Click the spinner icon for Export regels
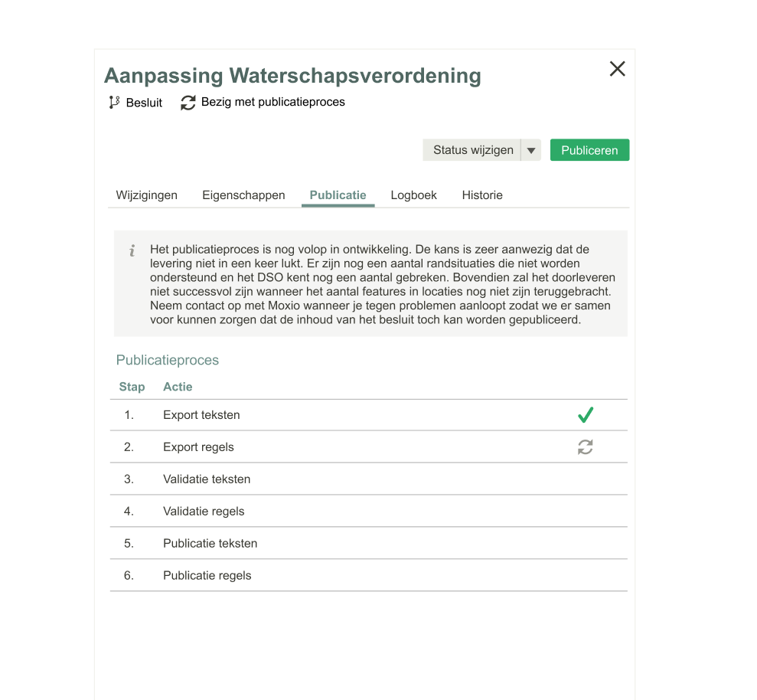The image size is (757, 700). pyautogui.click(x=586, y=446)
